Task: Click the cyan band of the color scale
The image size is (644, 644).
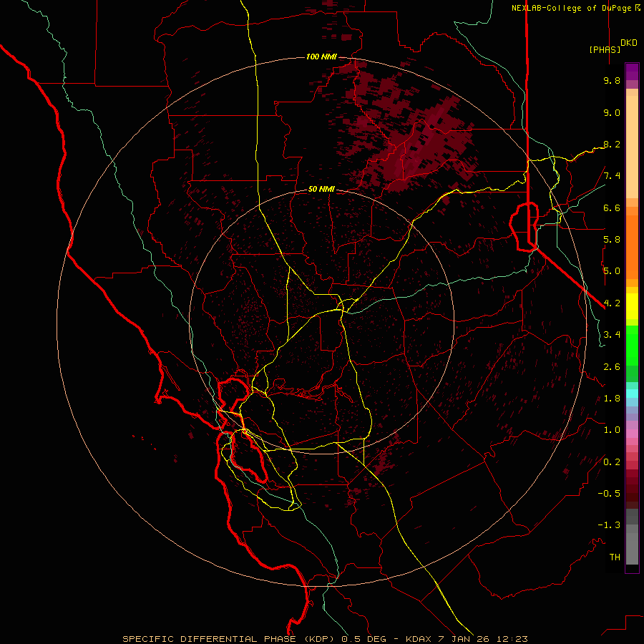Action: tap(632, 394)
